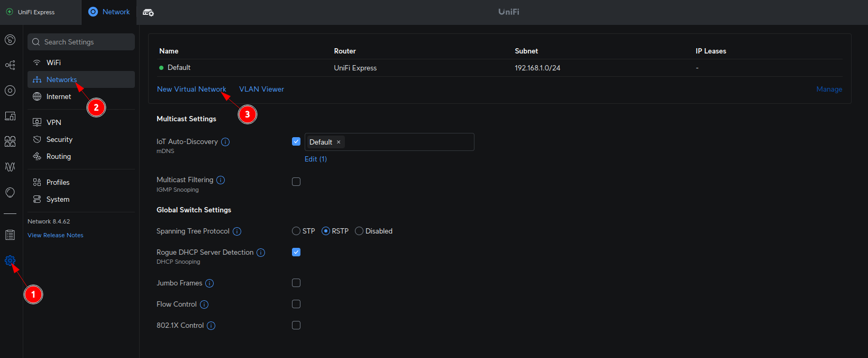Switch to the Network application tab
The image size is (868, 358).
109,12
